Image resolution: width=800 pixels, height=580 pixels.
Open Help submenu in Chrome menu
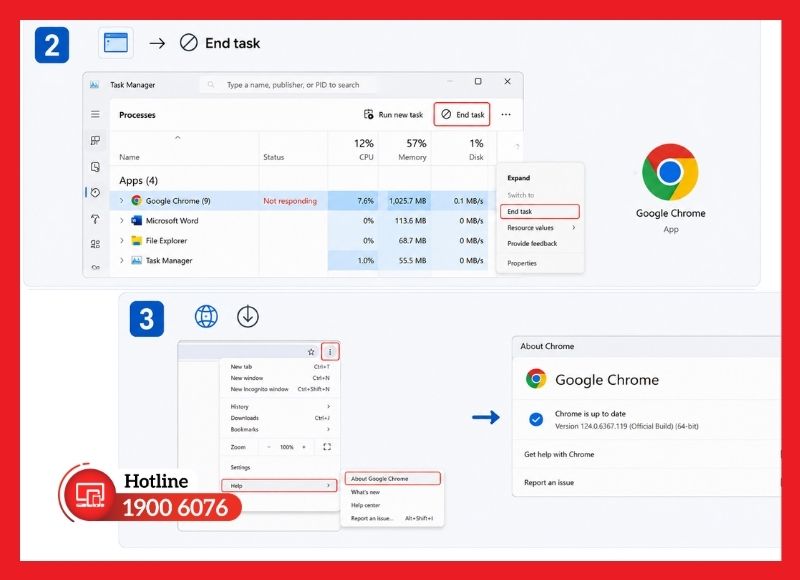280,486
